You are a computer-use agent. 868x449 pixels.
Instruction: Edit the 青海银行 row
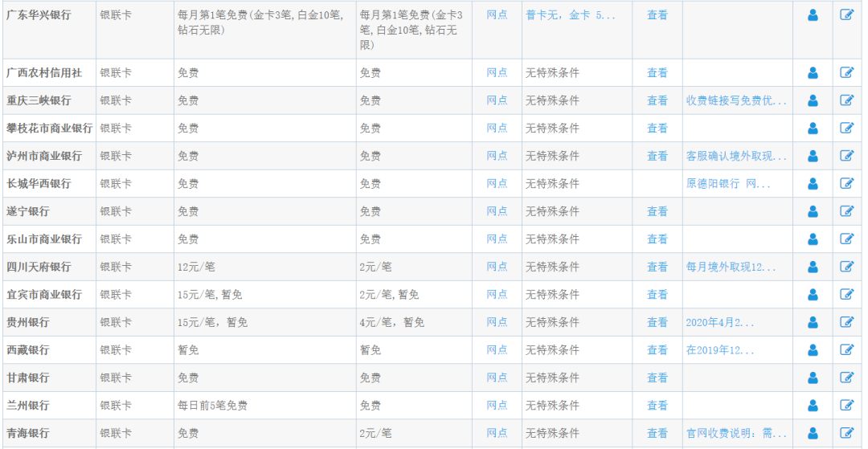[847, 432]
